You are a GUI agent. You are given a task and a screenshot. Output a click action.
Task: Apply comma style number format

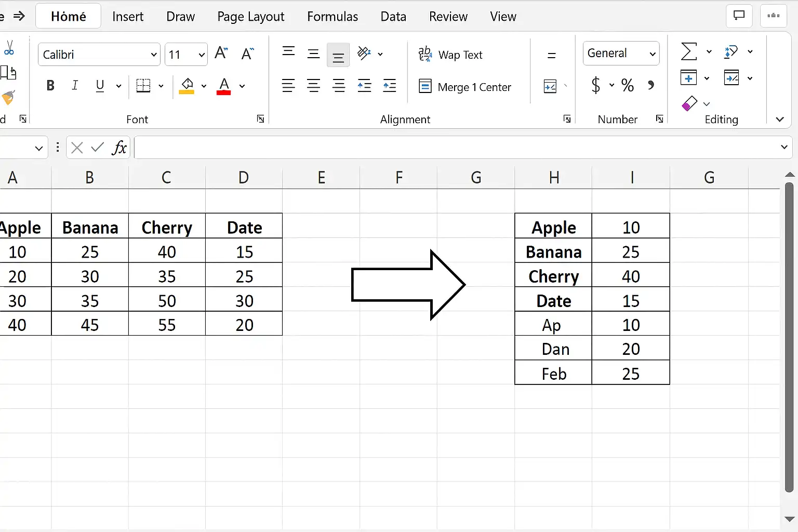(651, 85)
